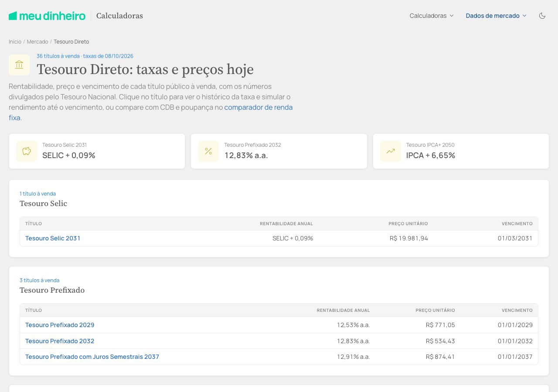This screenshot has width=558, height=392.
Task: Click the piggy bank icon on Tesouro Selic card
Action: [x=27, y=151]
